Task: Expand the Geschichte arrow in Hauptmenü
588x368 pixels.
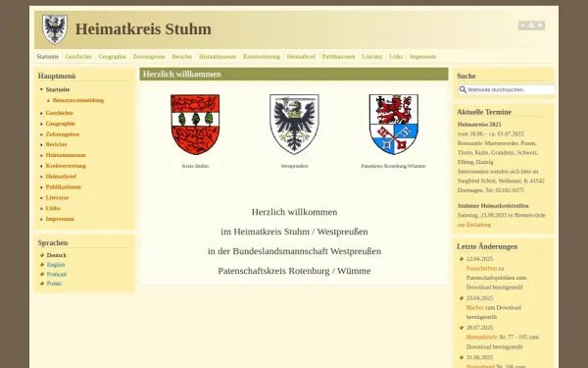Action: click(41, 113)
